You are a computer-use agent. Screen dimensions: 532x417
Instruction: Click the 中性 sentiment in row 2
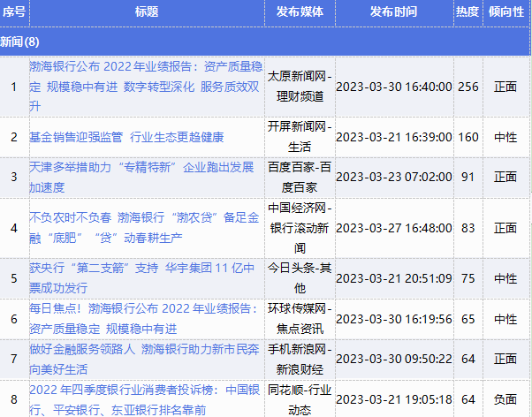pos(505,138)
